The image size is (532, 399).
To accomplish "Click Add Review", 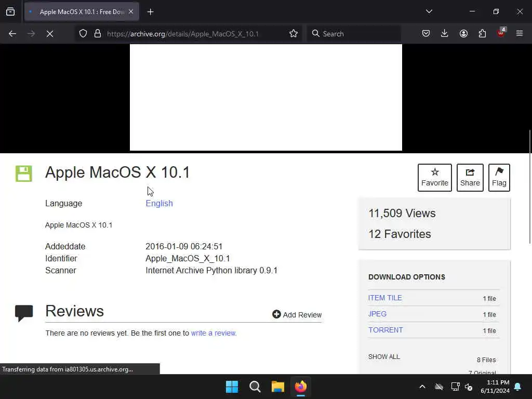I will [297, 314].
